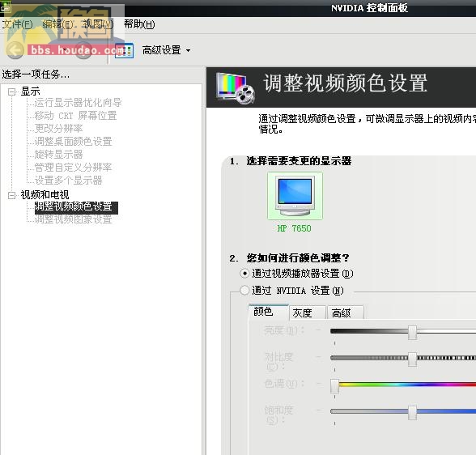Click the 高级设置 toolbar label
The height and width of the screenshot is (455, 476).
coord(162,50)
